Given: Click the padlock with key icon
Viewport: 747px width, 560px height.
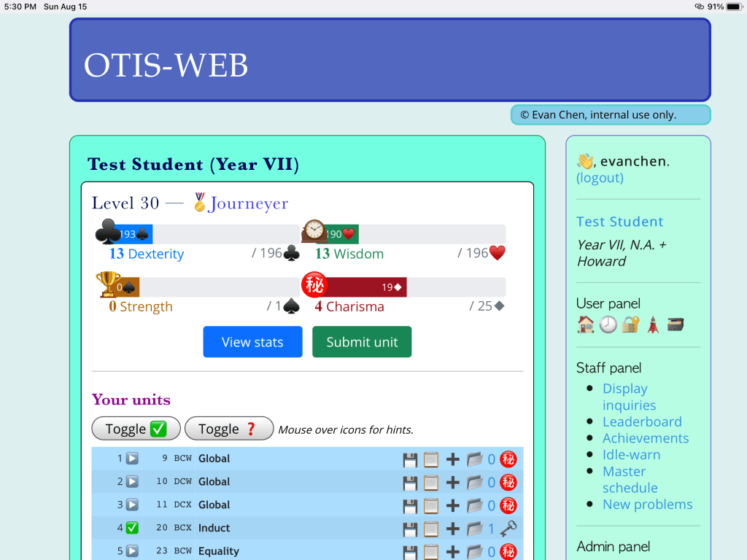Looking at the screenshot, I should point(630,324).
